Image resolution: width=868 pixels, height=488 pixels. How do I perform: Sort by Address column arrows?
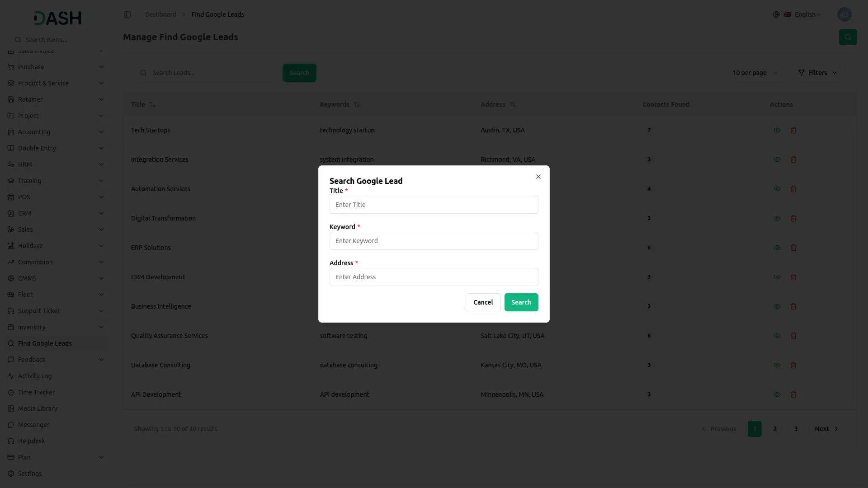coord(512,104)
